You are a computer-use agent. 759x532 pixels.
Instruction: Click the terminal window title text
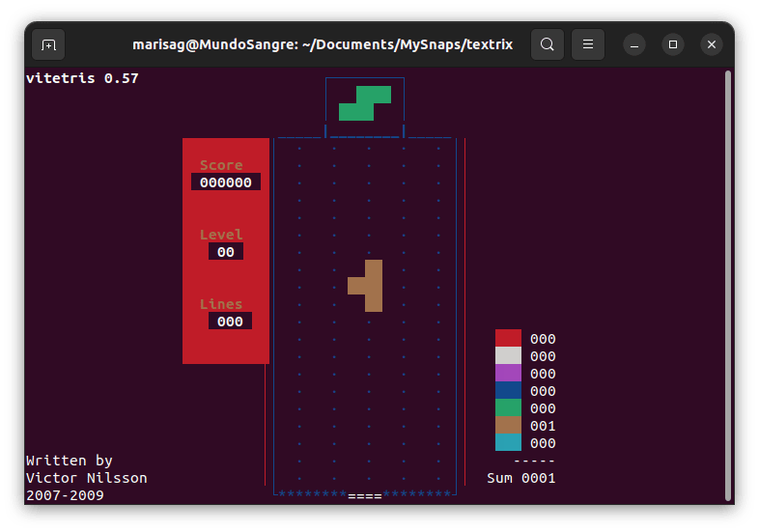pos(323,44)
